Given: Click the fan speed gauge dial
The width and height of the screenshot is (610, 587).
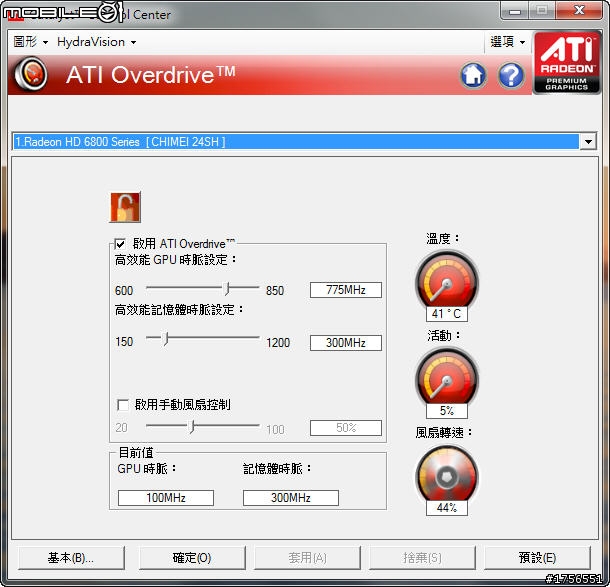Looking at the screenshot, I should point(447,475).
